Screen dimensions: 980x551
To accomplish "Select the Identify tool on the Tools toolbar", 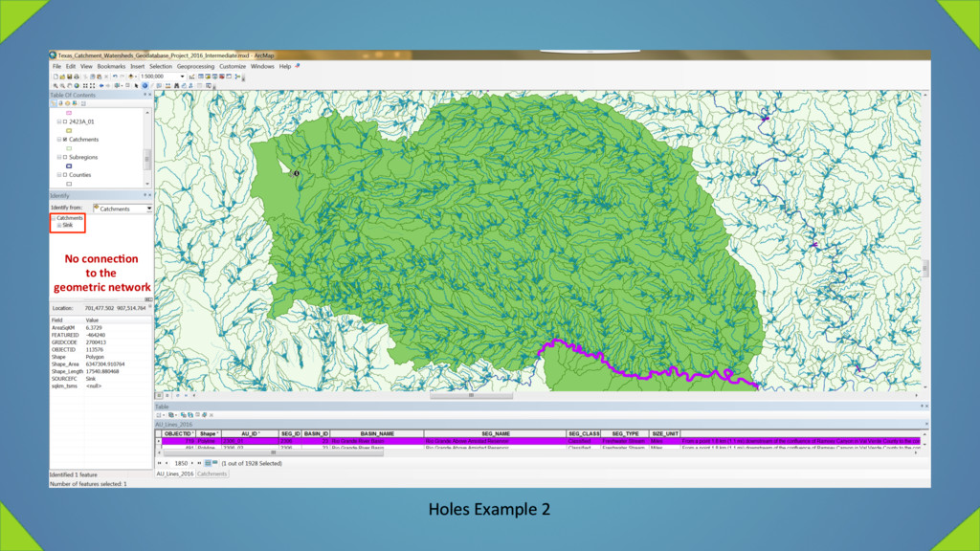I will [x=145, y=85].
